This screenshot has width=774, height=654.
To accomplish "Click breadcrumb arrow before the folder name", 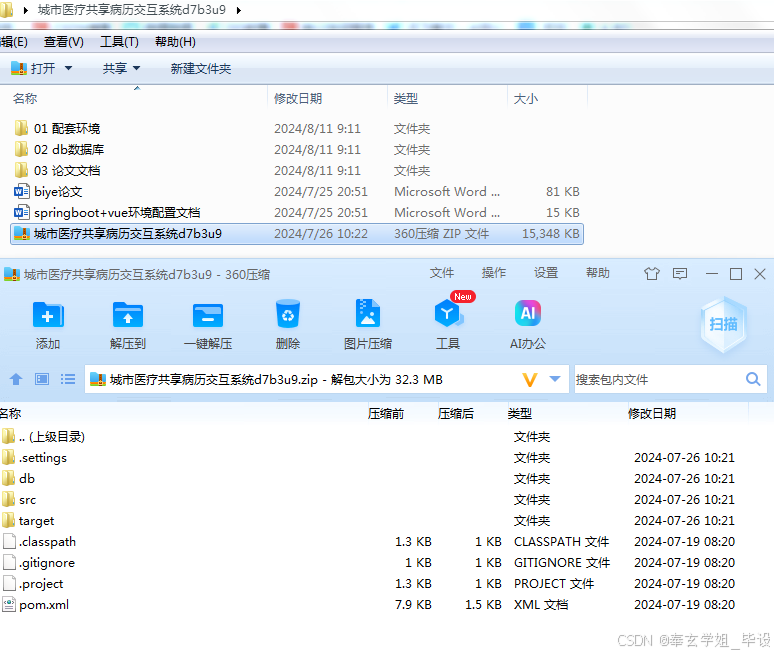I will click(x=25, y=10).
